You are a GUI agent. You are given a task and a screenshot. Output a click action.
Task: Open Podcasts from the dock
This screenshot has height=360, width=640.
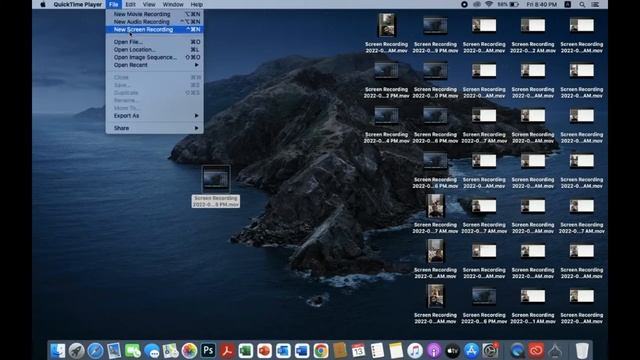pyautogui.click(x=433, y=351)
